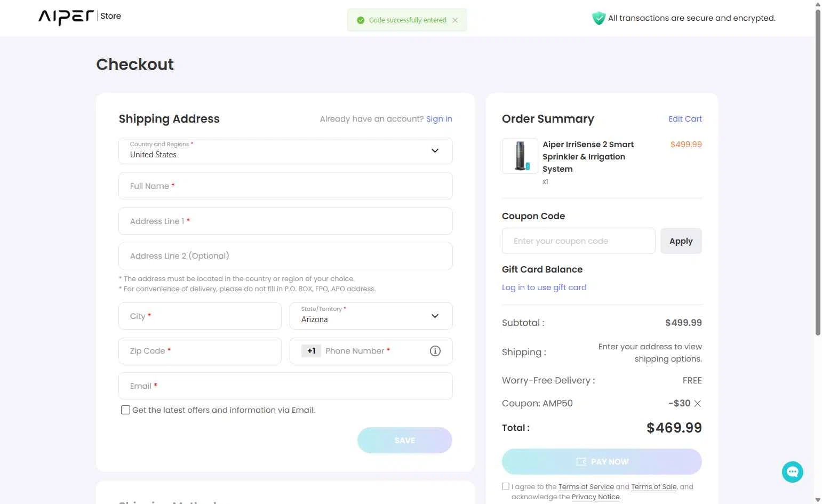Click into the Email field
This screenshot has height=504, width=822.
point(285,386)
